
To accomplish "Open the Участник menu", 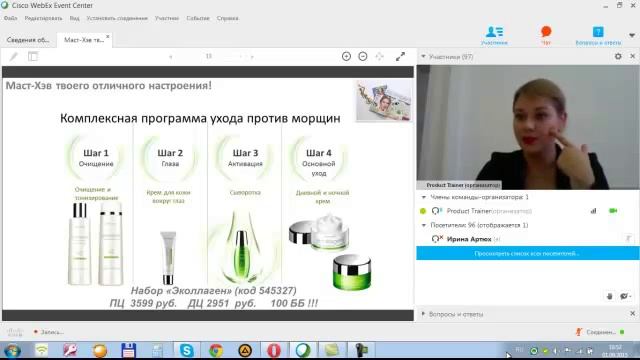I will click(x=167, y=18).
